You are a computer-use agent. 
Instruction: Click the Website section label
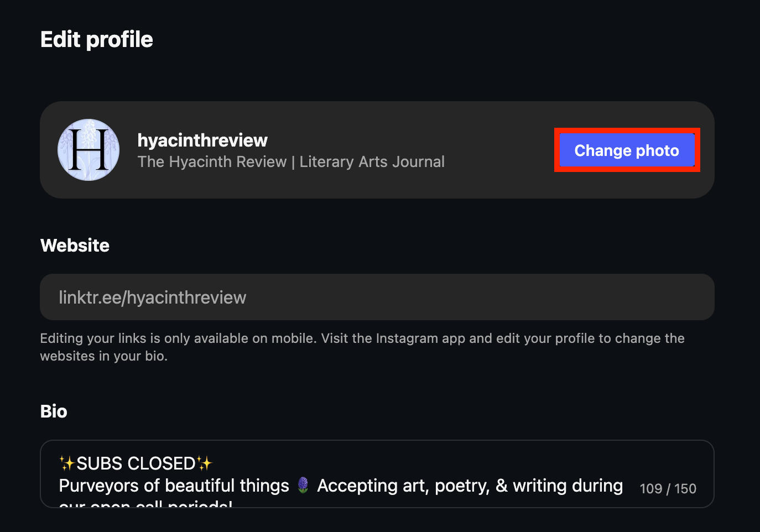(75, 246)
